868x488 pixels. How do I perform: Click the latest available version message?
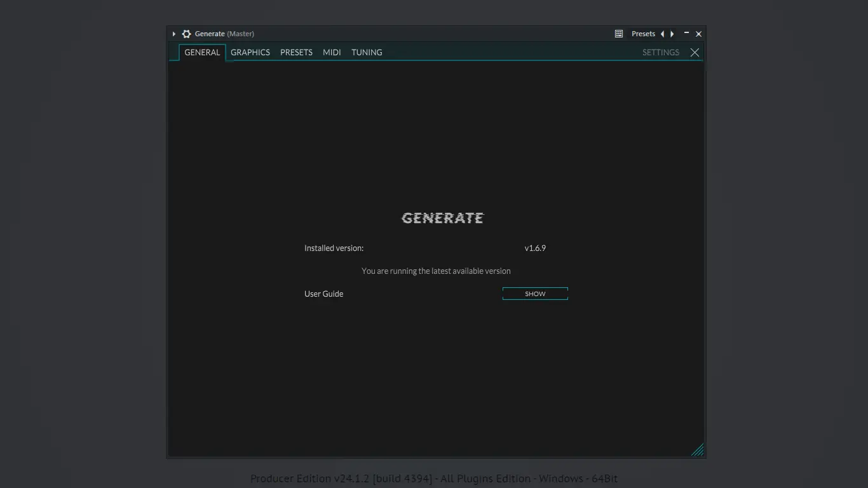[x=436, y=271]
